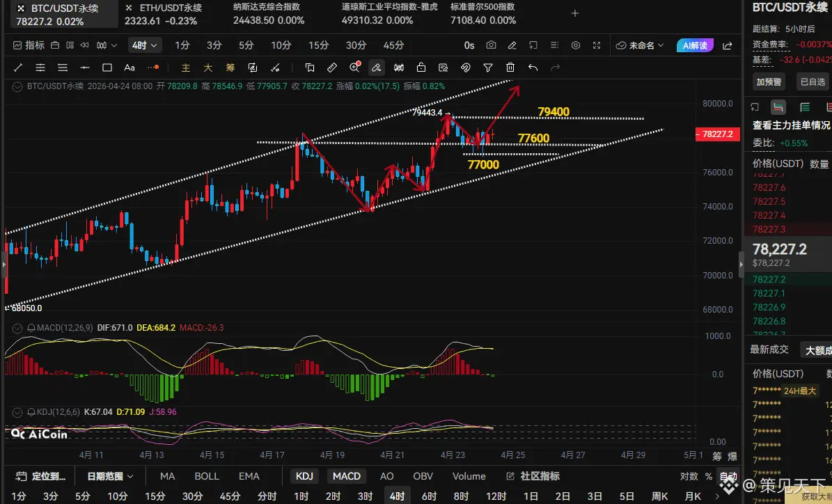Open the 4时 timeframe dropdown
The image size is (832, 504).
(x=144, y=45)
